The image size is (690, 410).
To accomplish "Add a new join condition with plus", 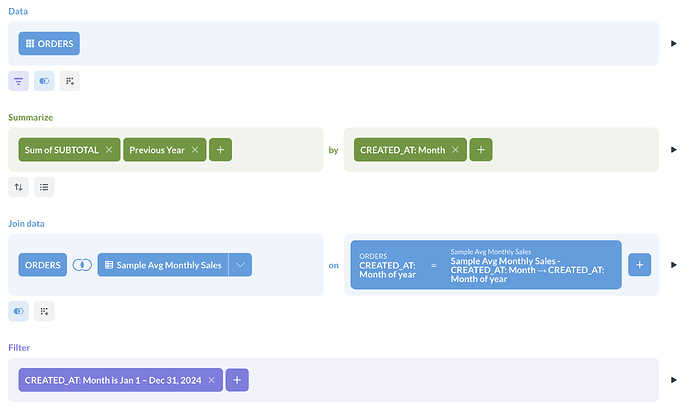I will coord(640,265).
